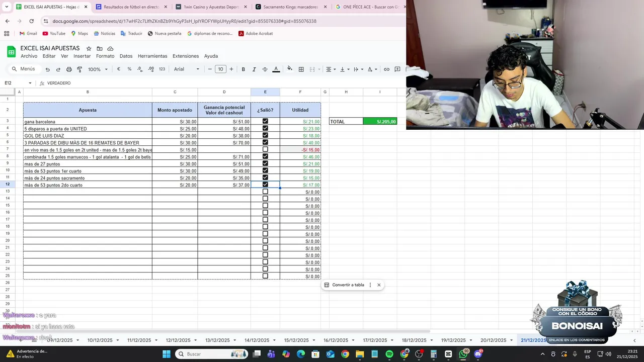Uncheck ¿Salió? for gana barcelona

tap(265, 121)
